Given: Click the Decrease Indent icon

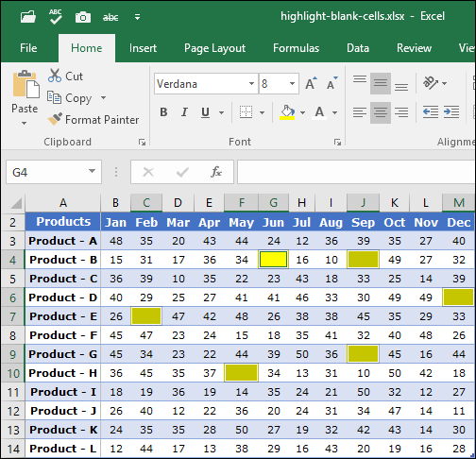Looking at the screenshot, I should click(431, 112).
